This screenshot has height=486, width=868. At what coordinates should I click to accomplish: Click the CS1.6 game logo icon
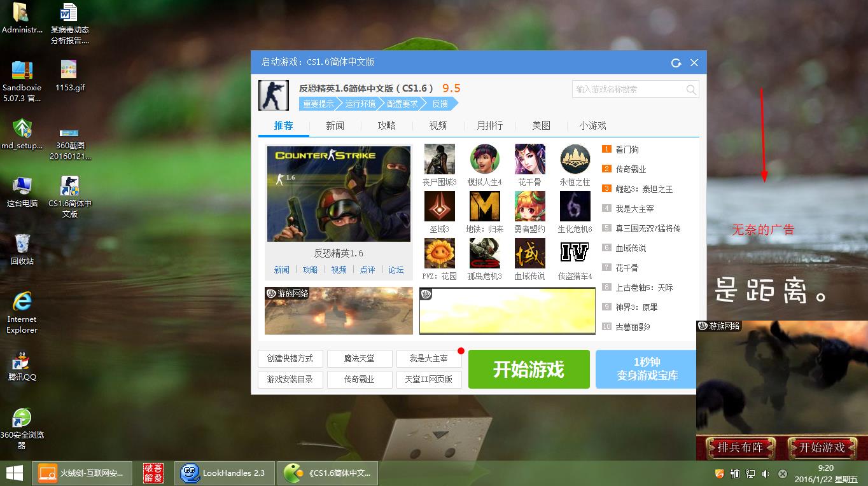point(274,95)
